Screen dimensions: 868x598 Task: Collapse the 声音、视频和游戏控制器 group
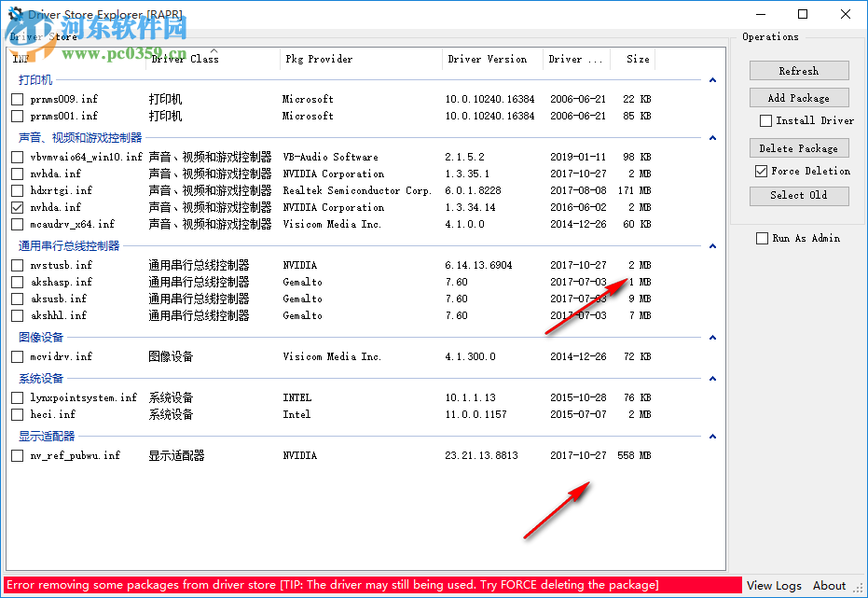[x=712, y=138]
